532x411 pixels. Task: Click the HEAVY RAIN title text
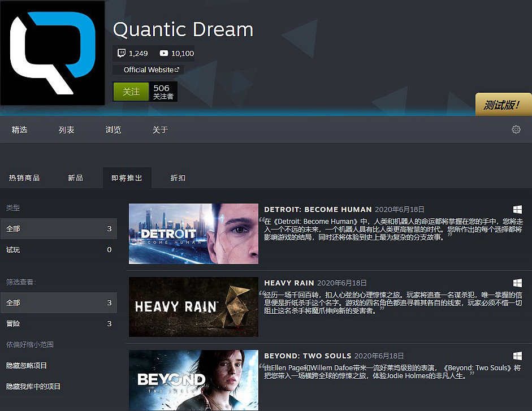pos(289,283)
